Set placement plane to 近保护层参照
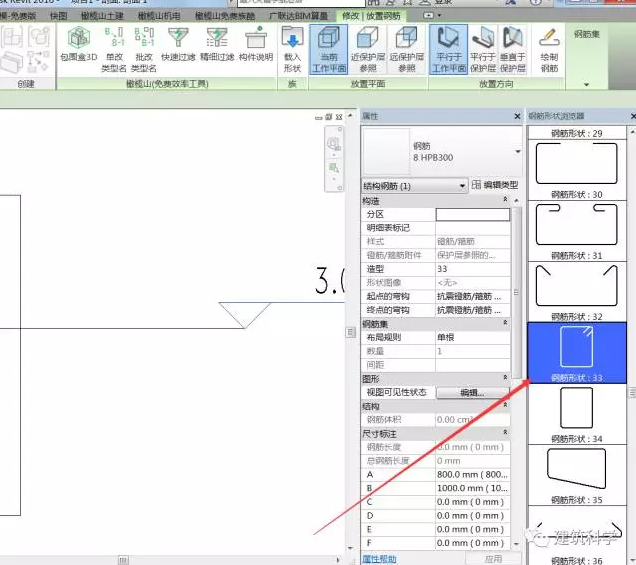 pyautogui.click(x=367, y=49)
